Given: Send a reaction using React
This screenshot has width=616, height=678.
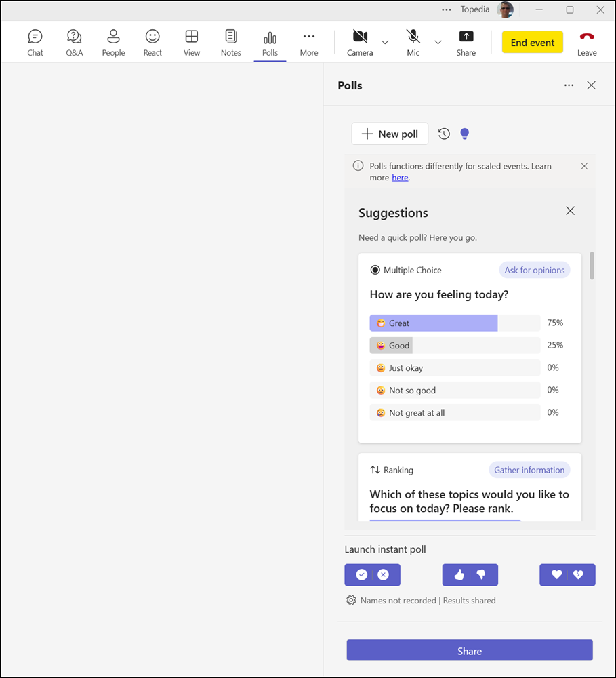Looking at the screenshot, I should [x=152, y=41].
